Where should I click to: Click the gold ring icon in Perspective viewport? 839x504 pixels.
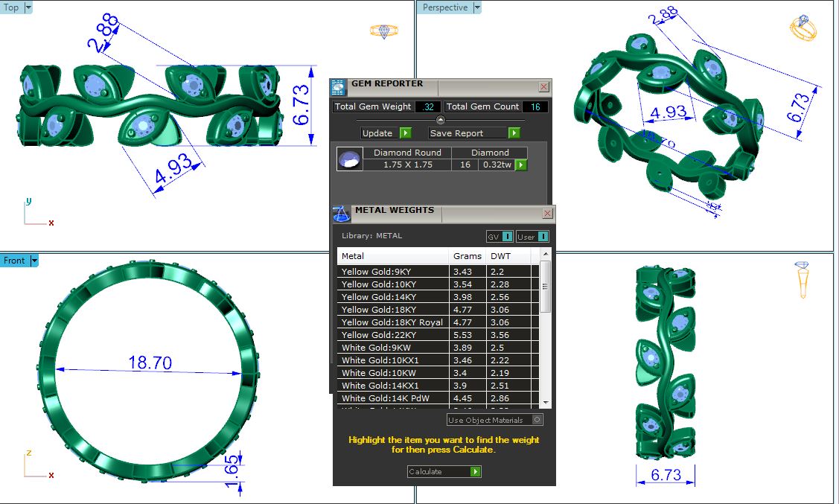pos(803,28)
